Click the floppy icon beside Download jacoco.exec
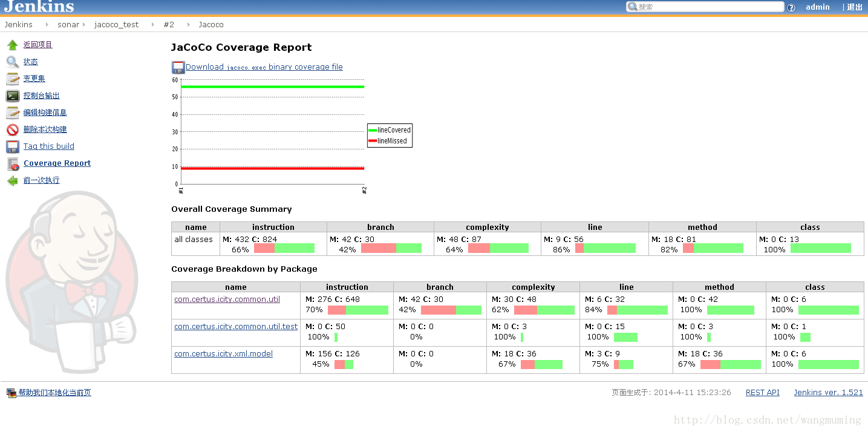868x432 pixels. point(178,67)
